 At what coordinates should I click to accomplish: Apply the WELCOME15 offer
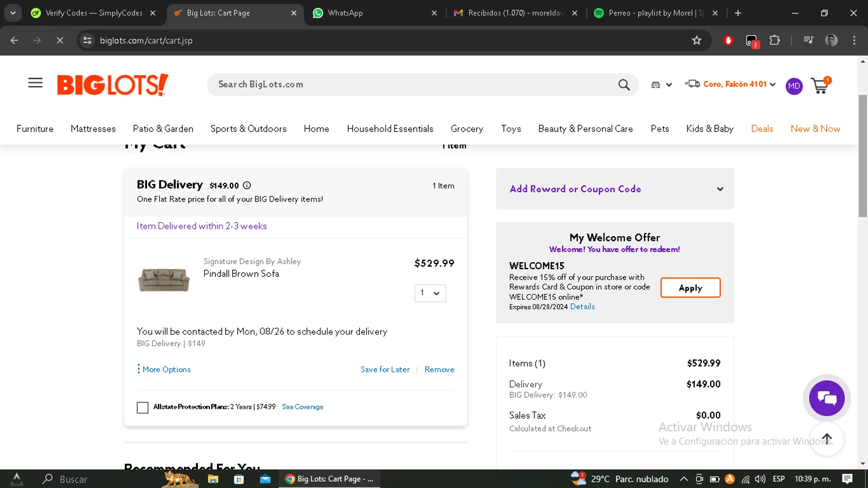(x=690, y=288)
